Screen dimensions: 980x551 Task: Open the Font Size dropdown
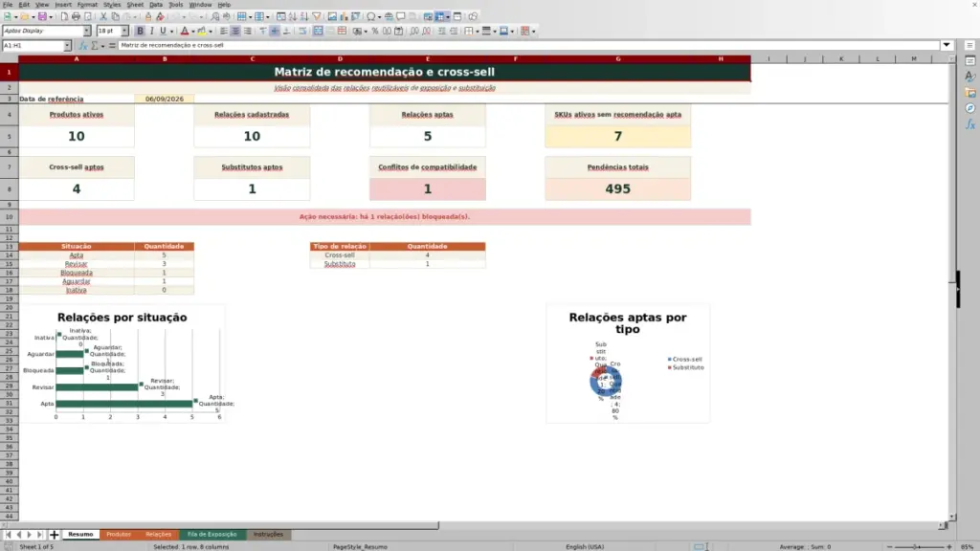coord(124,32)
